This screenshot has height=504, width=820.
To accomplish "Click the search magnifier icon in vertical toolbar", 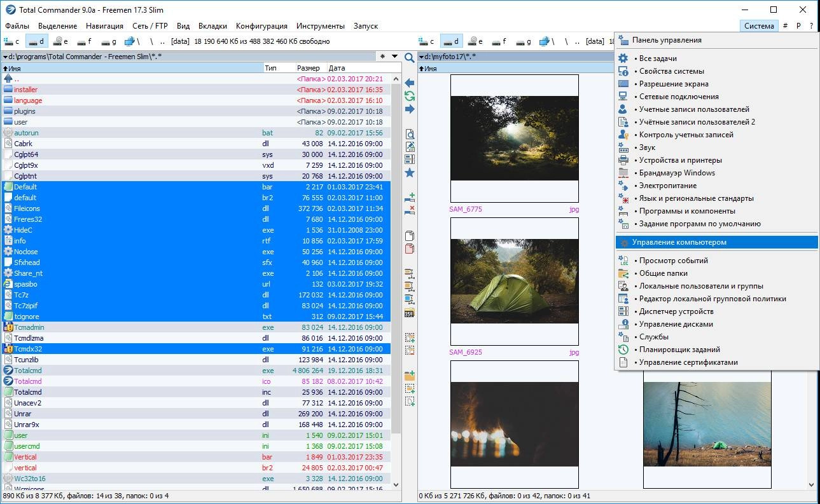I will [x=410, y=58].
